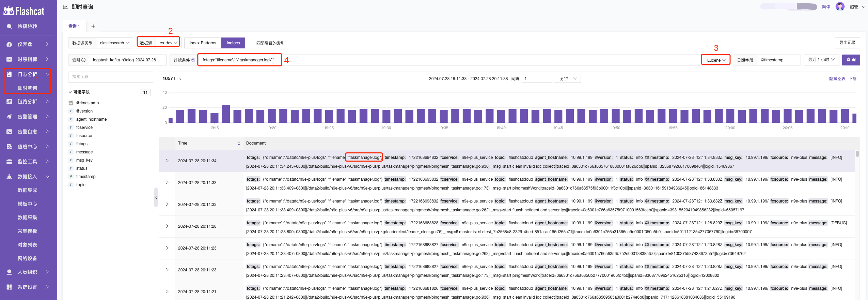This screenshot has width=868, height=300.
Task: Click the sort icon in Time column header
Action: click(x=239, y=144)
